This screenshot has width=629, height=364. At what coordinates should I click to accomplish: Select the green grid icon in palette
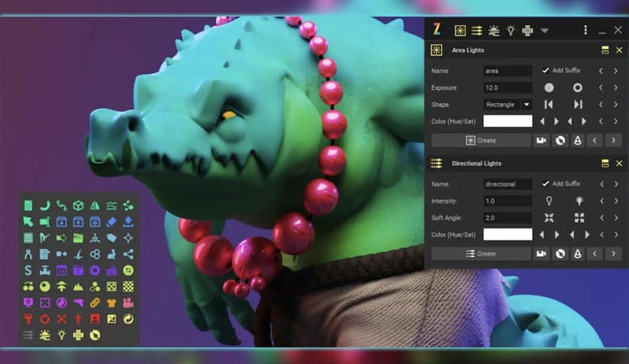(x=28, y=238)
